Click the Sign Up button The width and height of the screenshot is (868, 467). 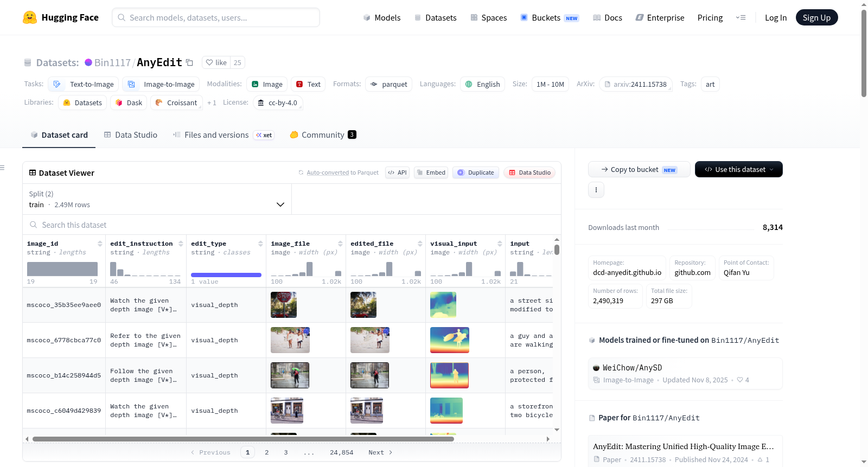(816, 17)
